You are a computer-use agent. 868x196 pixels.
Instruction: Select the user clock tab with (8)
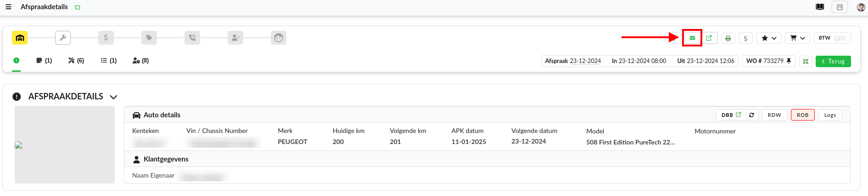pyautogui.click(x=140, y=61)
